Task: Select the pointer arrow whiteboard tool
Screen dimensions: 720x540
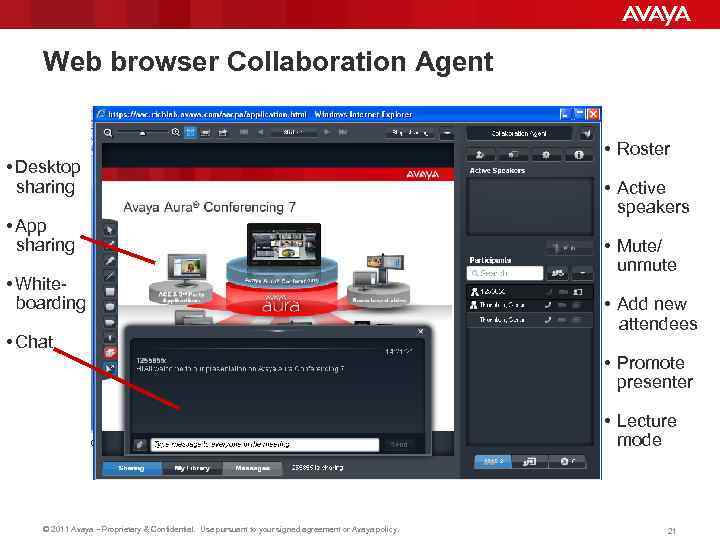Action: coord(110,229)
